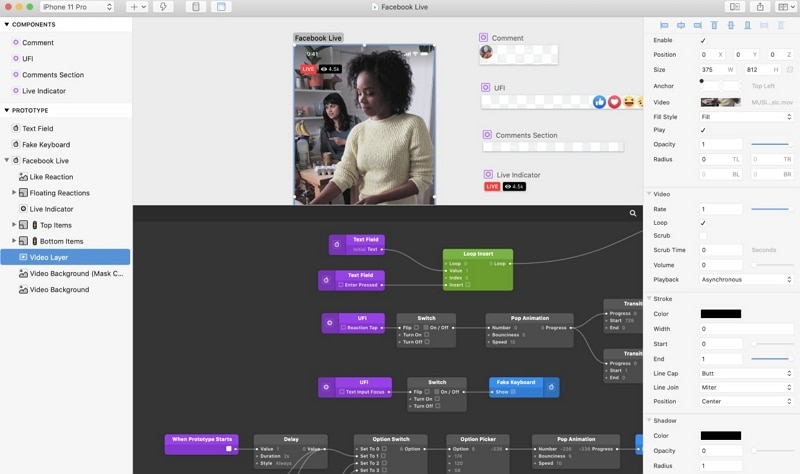Select the Like Reaction layer

pos(51,177)
